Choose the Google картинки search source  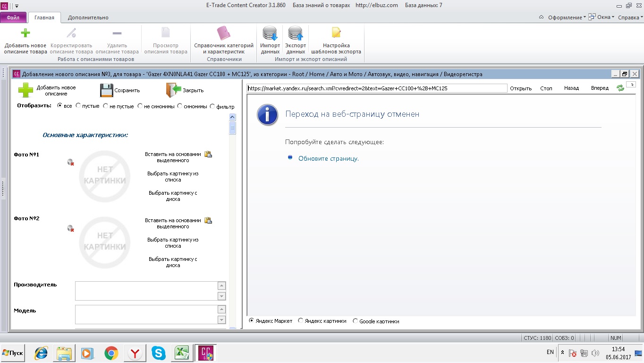(x=355, y=320)
